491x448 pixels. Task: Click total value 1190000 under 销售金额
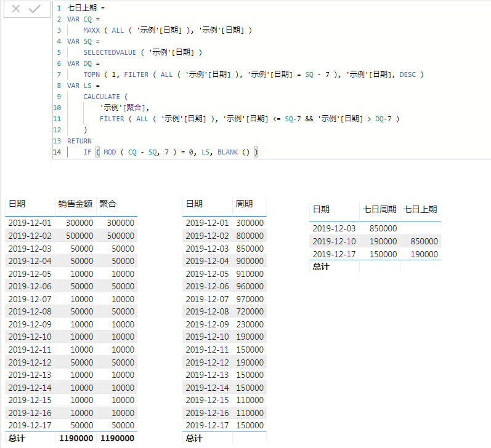coord(76,438)
